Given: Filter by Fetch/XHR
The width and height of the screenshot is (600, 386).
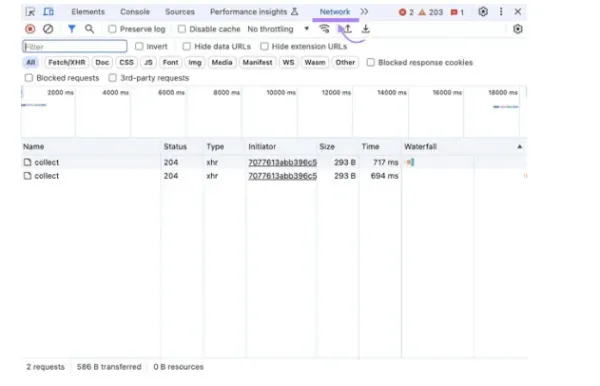Looking at the screenshot, I should pos(67,62).
